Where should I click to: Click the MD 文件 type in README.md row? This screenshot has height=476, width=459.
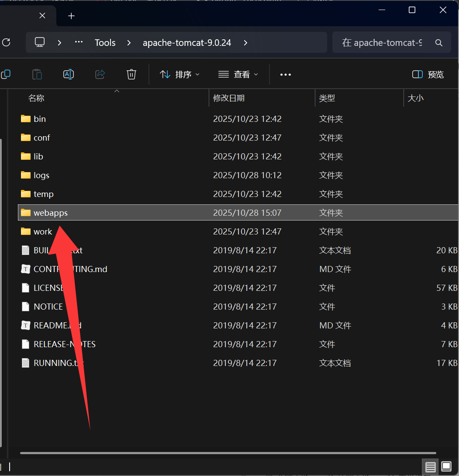(x=335, y=325)
